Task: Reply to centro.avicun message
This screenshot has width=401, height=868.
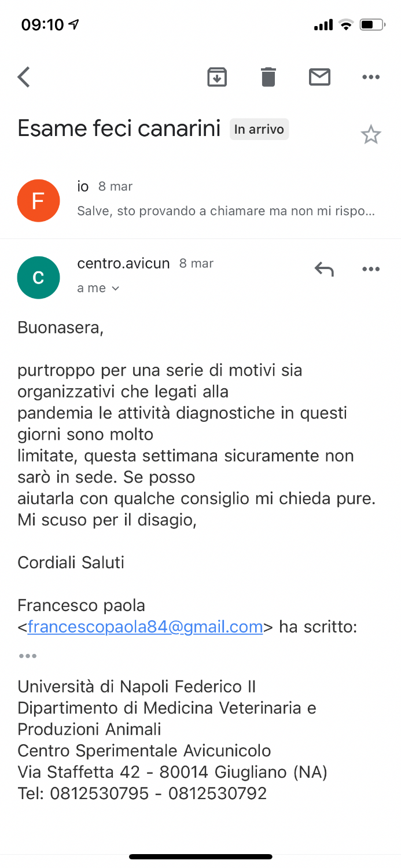Action: (324, 269)
